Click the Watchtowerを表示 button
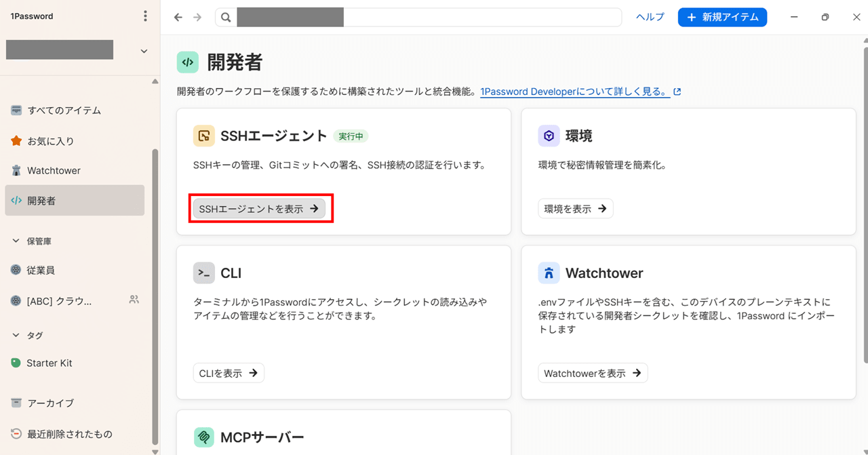The height and width of the screenshot is (455, 868). pyautogui.click(x=593, y=373)
